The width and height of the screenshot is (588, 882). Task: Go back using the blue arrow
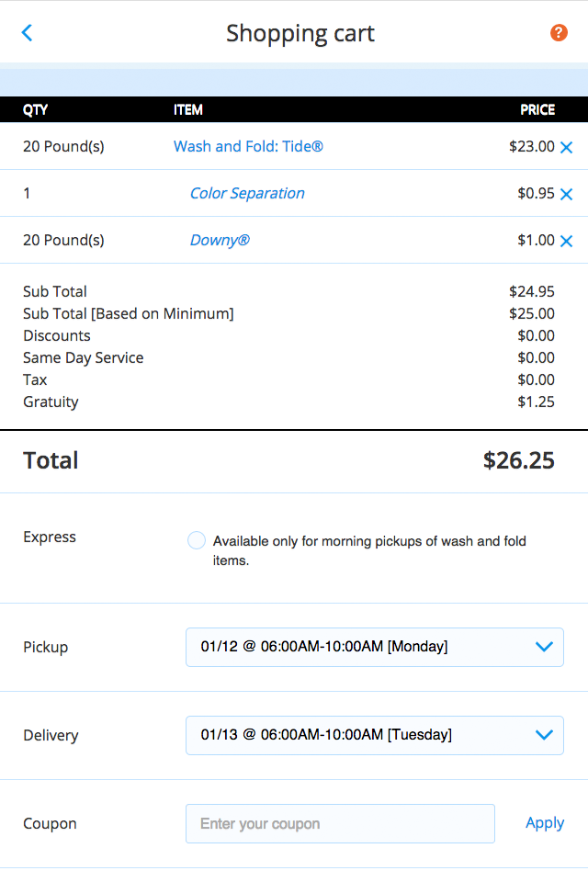(x=27, y=33)
